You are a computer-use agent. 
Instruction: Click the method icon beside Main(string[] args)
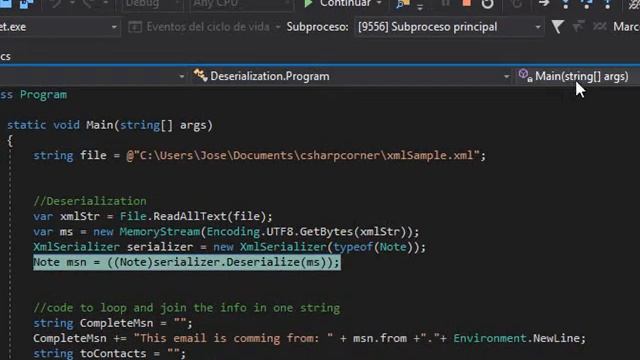coord(525,76)
